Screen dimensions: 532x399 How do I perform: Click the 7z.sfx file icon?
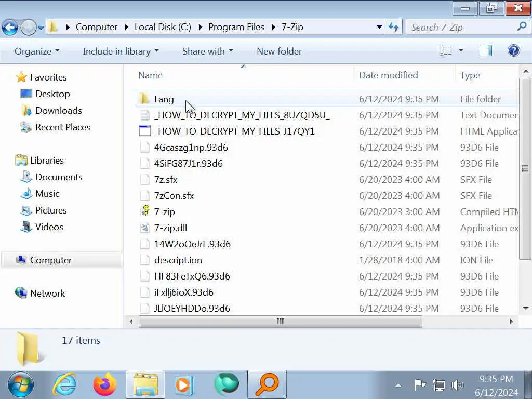pos(144,179)
